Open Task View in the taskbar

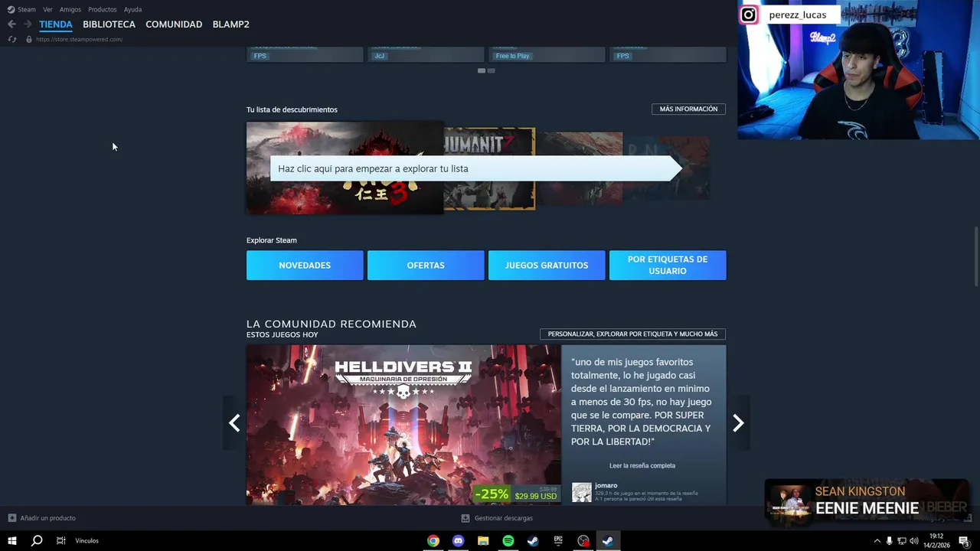tap(60, 541)
